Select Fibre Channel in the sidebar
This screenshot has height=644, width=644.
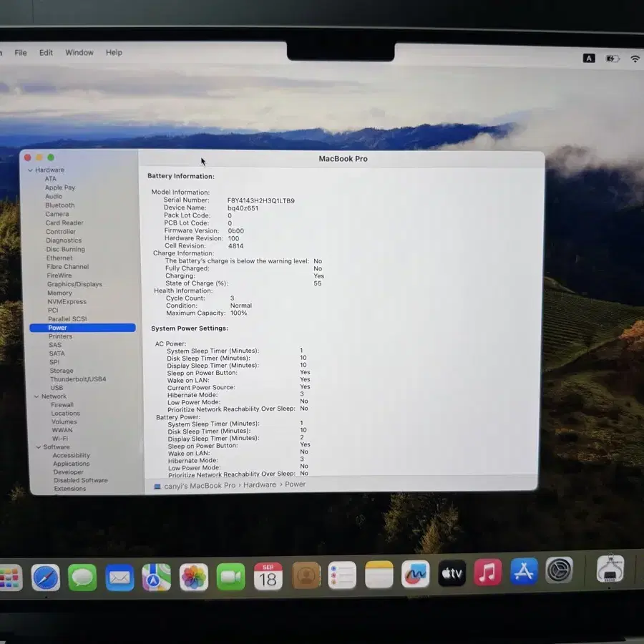(68, 267)
